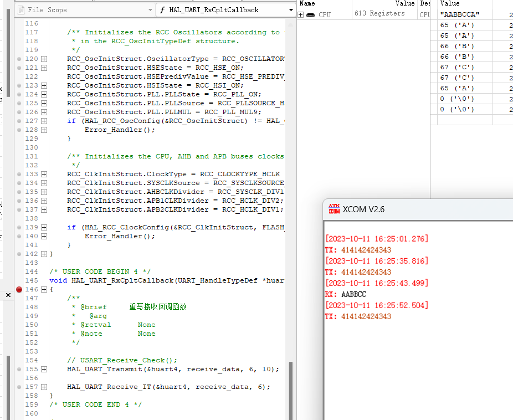Click the Value column header in watch panel
The image size is (513, 420).
pyautogui.click(x=449, y=3)
